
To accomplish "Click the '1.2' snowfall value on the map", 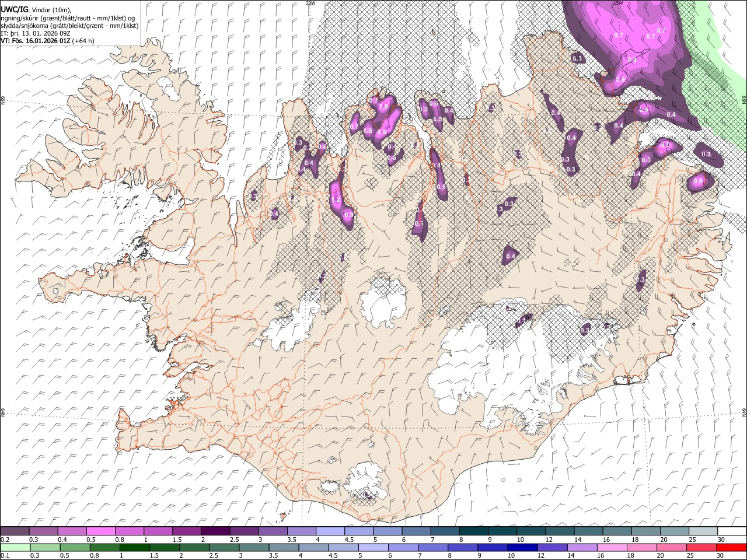I will (336, 200).
